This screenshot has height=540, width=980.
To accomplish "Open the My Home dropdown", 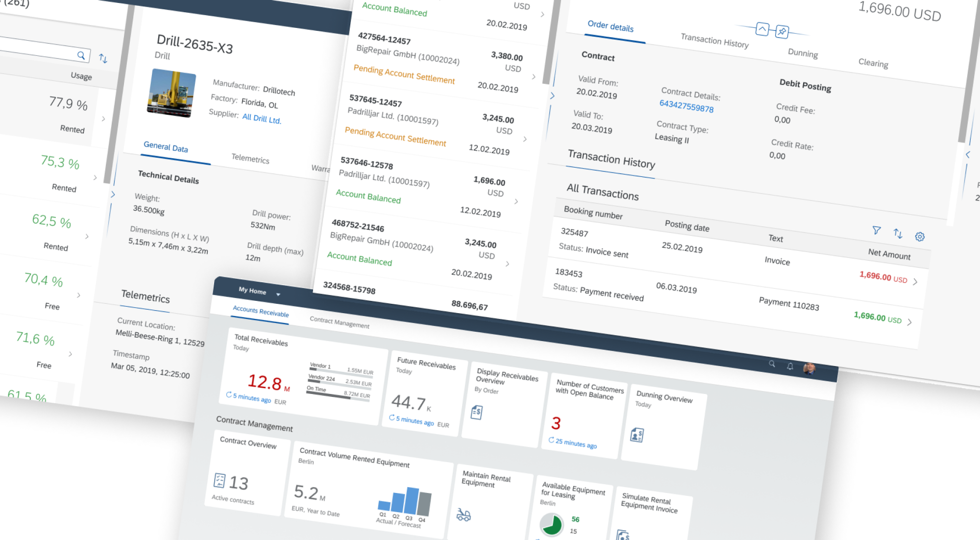I will [278, 294].
